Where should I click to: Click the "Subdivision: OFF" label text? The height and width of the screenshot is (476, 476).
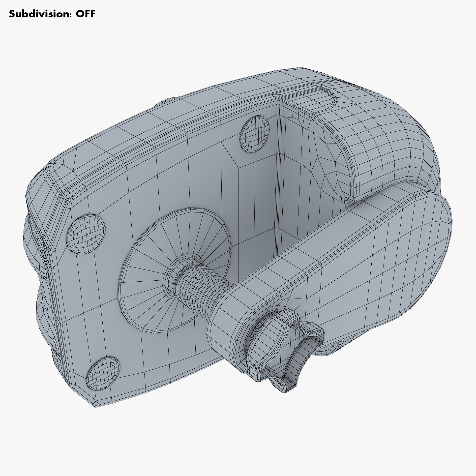pos(52,14)
